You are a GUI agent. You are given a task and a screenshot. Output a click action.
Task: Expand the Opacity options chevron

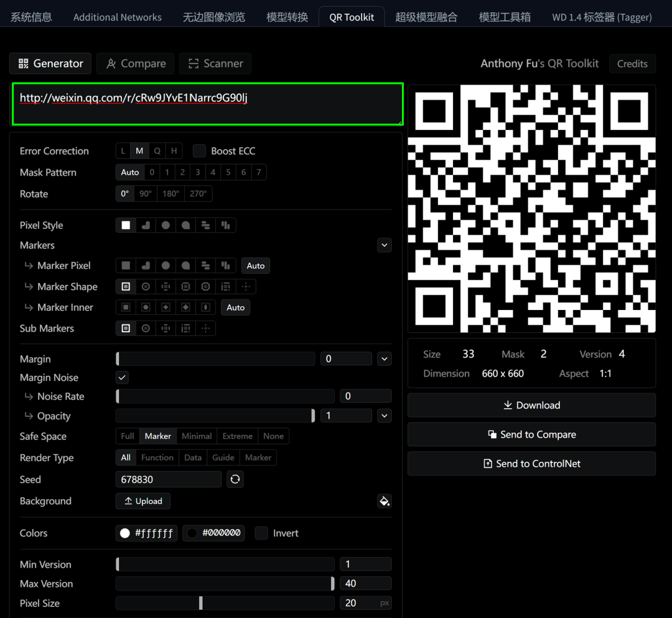(385, 416)
